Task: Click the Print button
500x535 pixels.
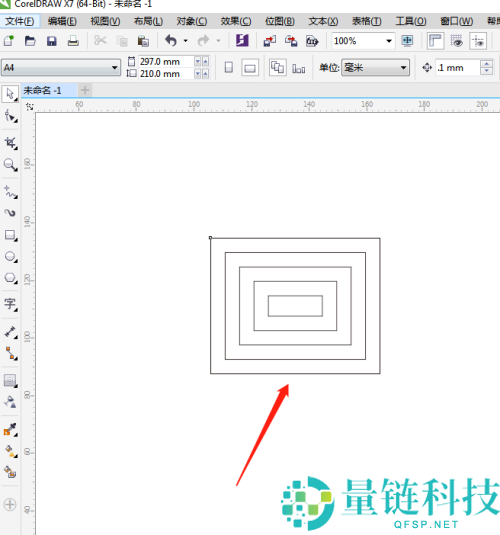Action: (x=73, y=41)
